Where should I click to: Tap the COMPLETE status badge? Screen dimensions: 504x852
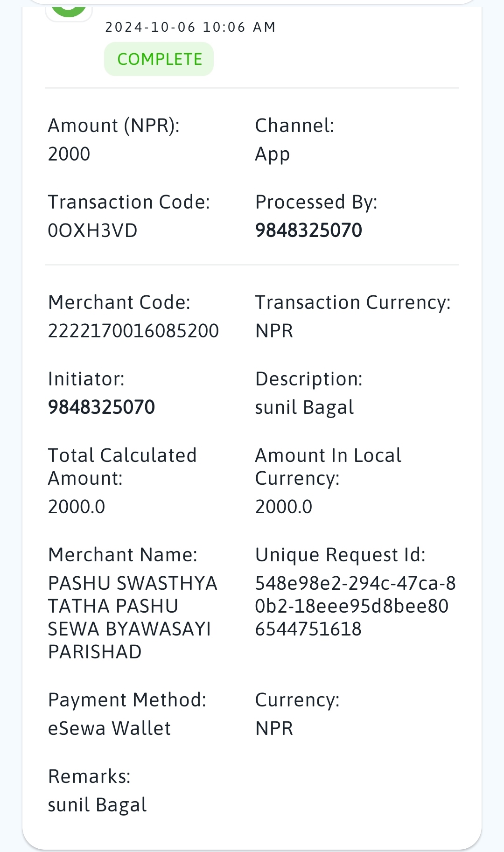pyautogui.click(x=159, y=59)
